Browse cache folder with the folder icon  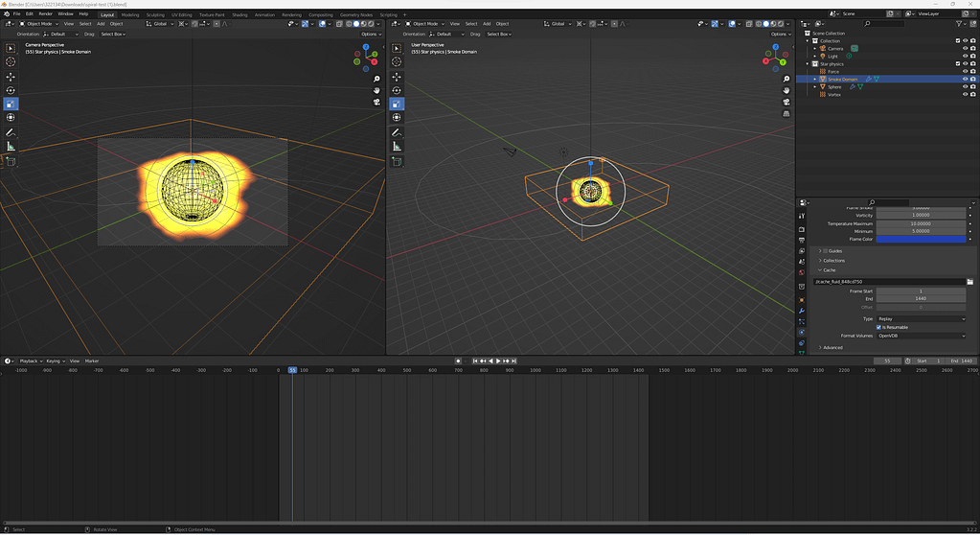point(969,282)
